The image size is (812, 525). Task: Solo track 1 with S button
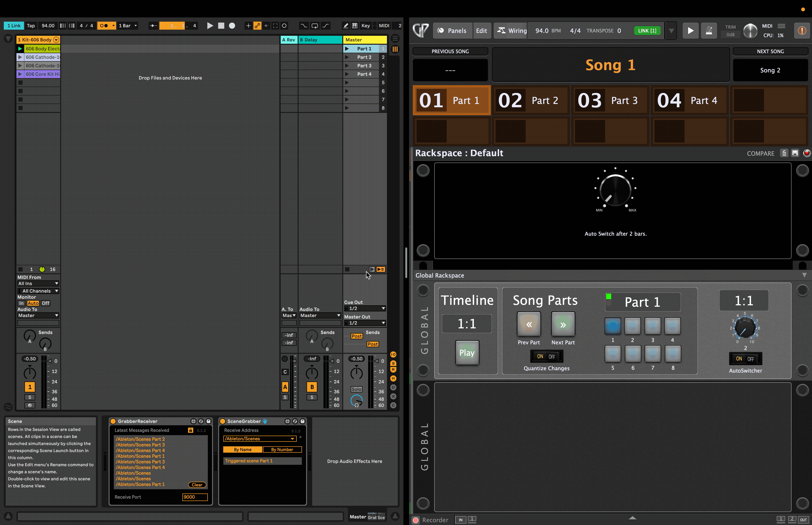tap(30, 398)
